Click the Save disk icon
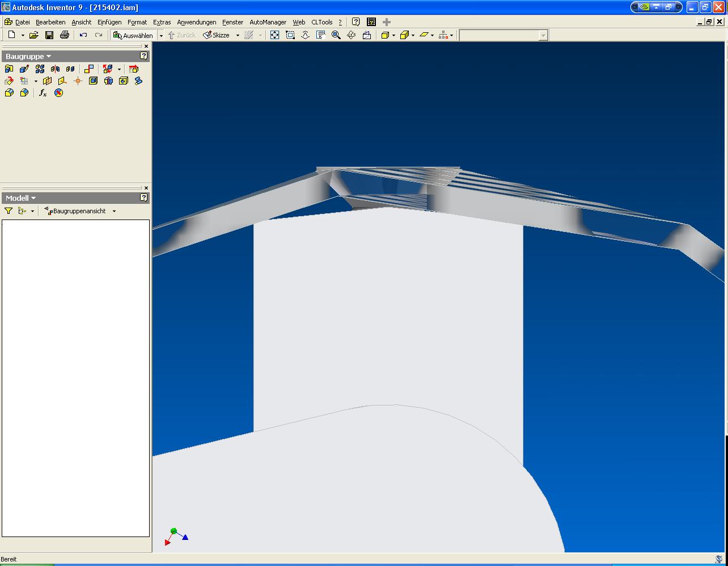This screenshot has height=566, width=728. point(49,35)
